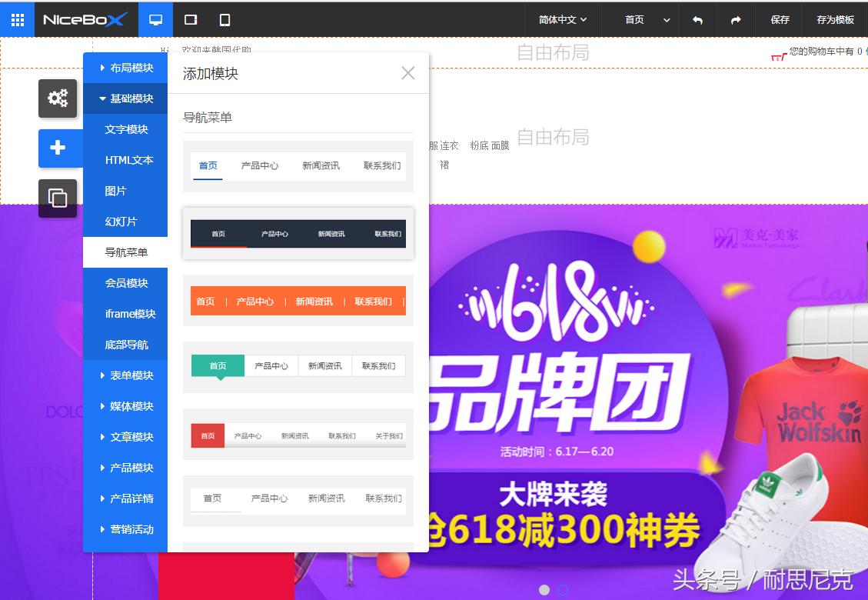Switch to desktop preview mode
The width and height of the screenshot is (868, 600).
point(155,19)
